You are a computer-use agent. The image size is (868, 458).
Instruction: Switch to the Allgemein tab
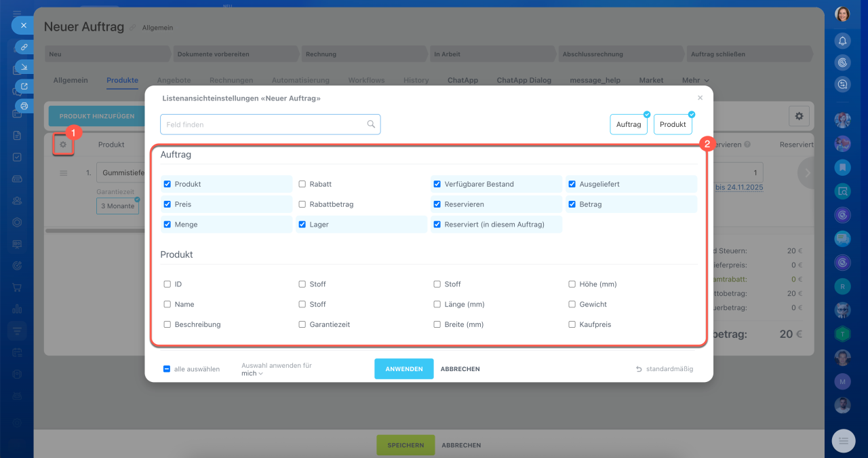point(71,80)
